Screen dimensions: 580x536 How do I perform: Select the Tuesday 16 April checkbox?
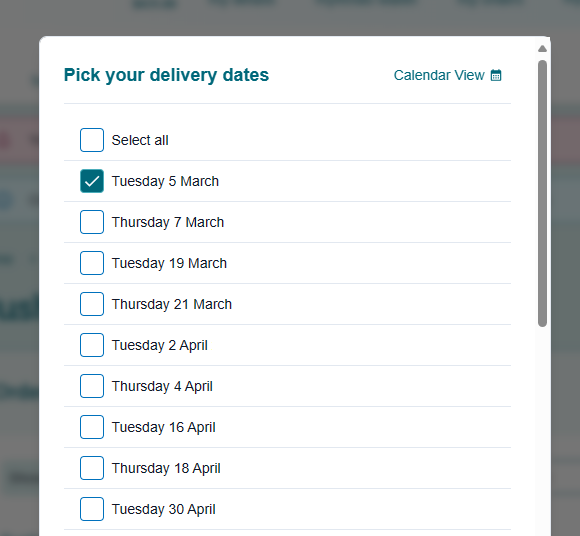point(92,427)
